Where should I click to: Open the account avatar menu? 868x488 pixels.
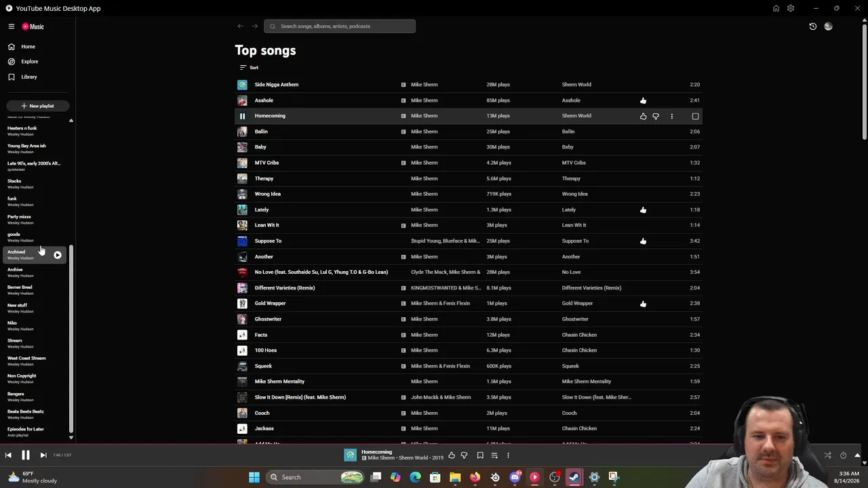[x=828, y=26]
